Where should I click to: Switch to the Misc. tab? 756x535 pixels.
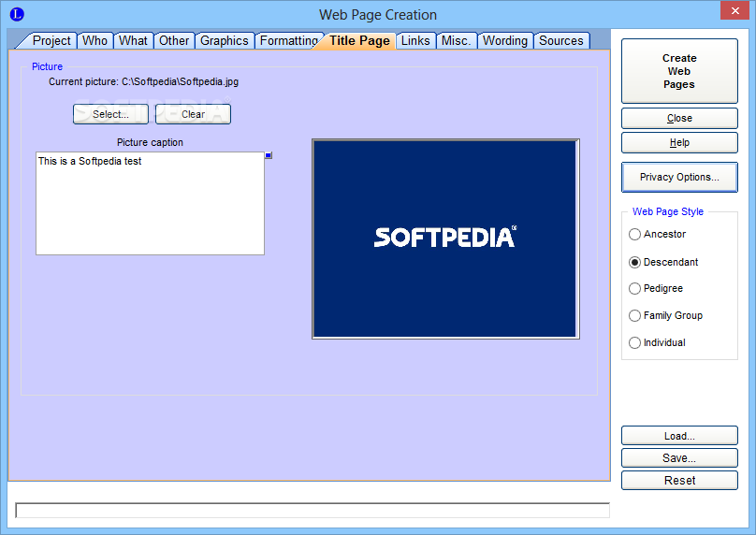456,40
